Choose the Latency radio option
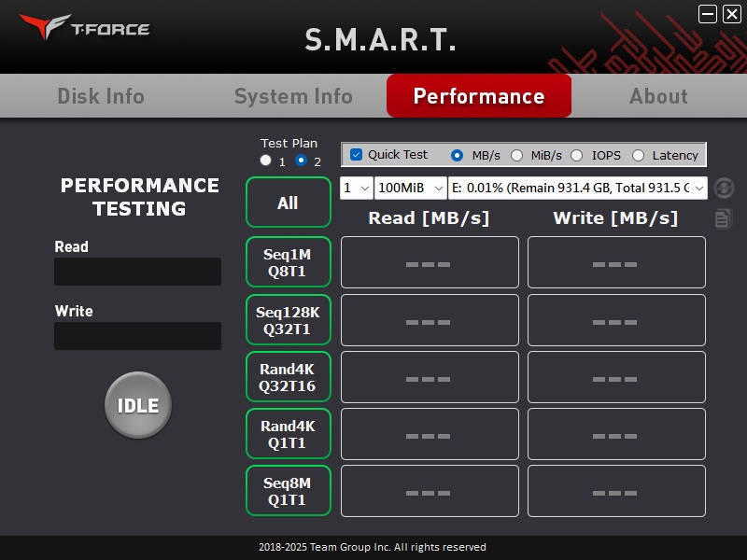 pyautogui.click(x=639, y=155)
